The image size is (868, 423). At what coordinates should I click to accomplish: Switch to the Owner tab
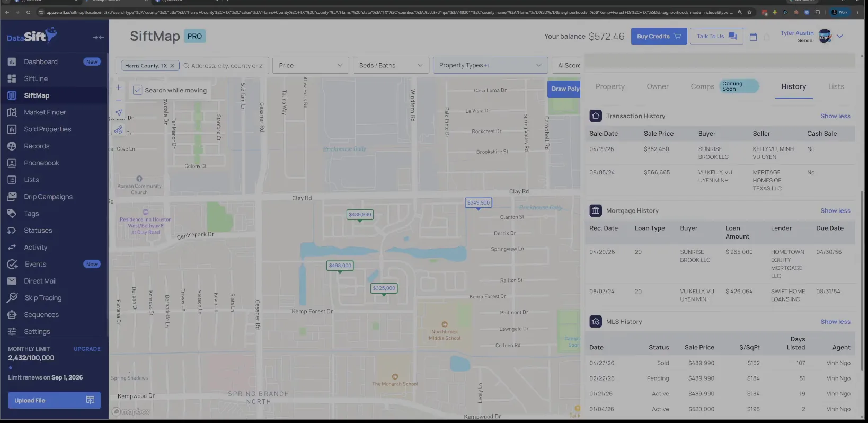(658, 86)
